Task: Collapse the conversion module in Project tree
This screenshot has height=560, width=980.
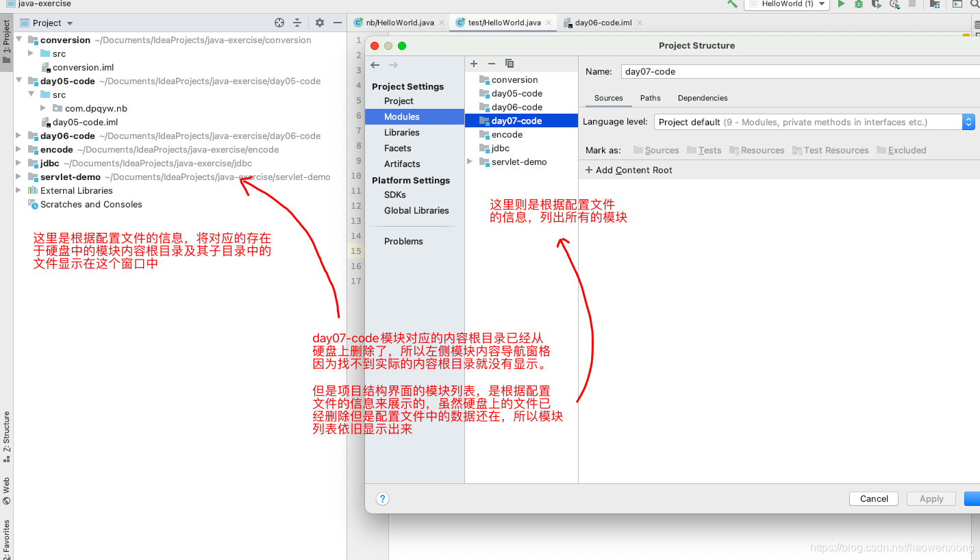Action: pos(19,40)
